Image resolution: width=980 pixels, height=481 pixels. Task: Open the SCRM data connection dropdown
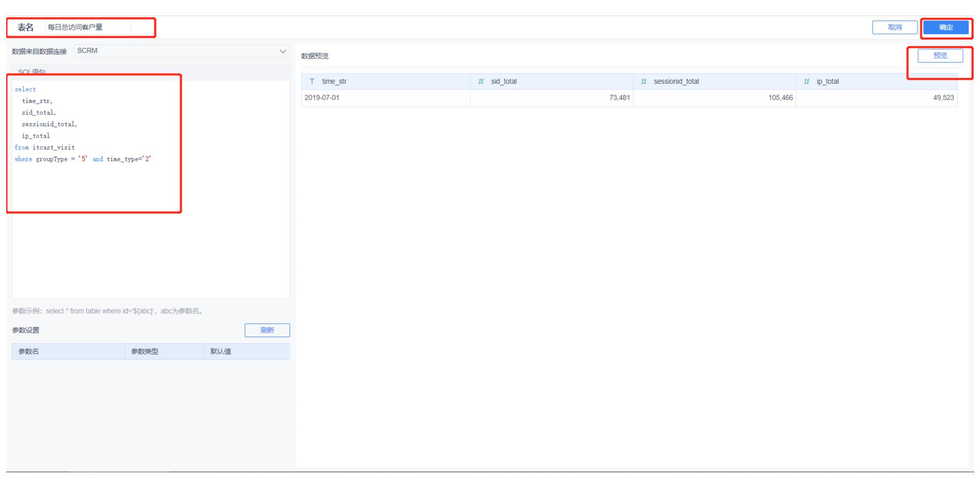[181, 51]
